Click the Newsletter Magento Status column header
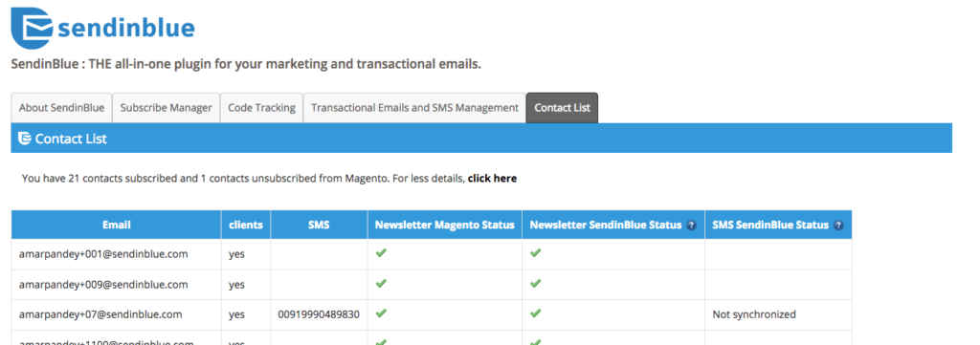The width and height of the screenshot is (980, 345). tap(444, 225)
